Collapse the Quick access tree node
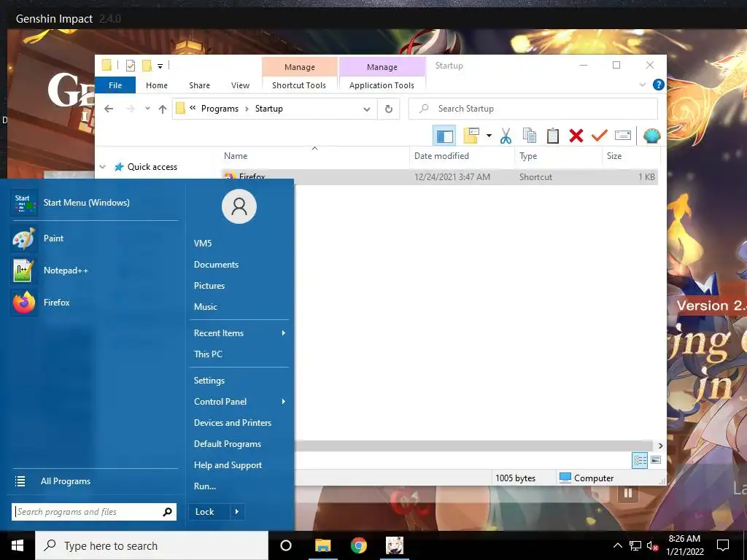747x560 pixels. (102, 167)
